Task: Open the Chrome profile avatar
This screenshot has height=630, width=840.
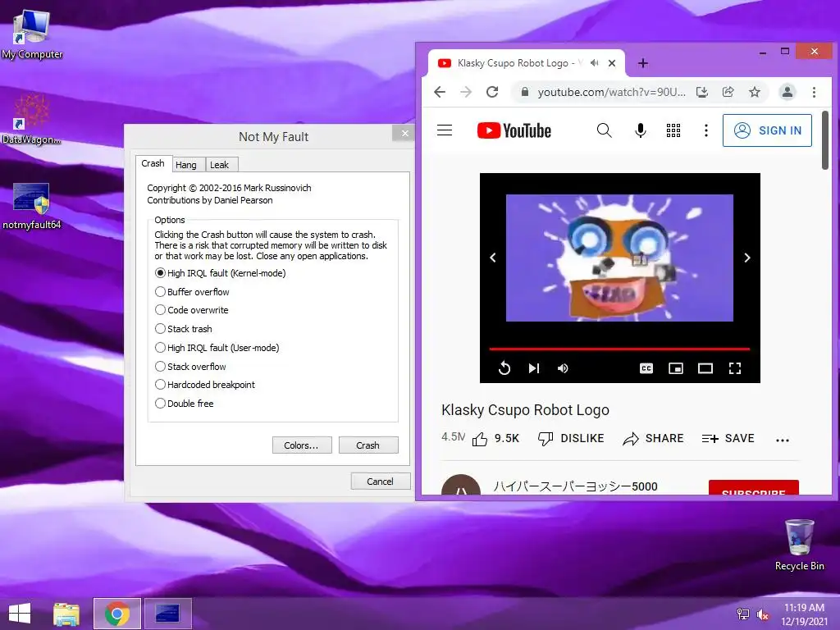Action: (787, 92)
